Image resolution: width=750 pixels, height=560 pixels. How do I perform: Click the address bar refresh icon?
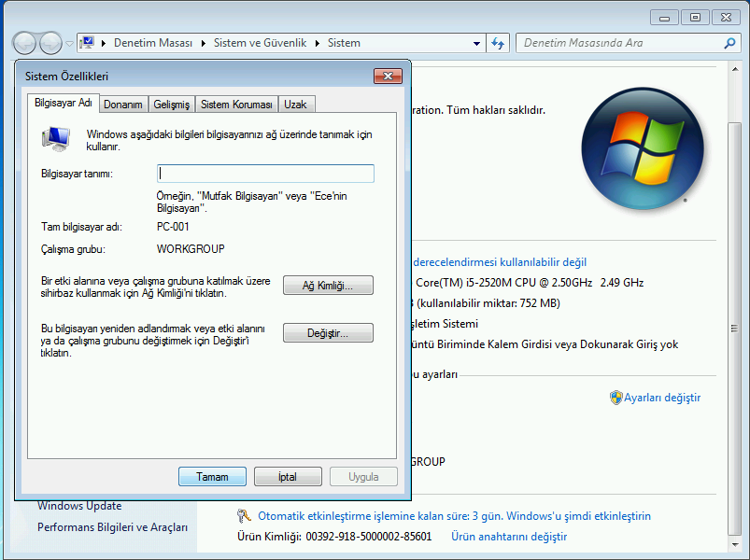pyautogui.click(x=498, y=43)
